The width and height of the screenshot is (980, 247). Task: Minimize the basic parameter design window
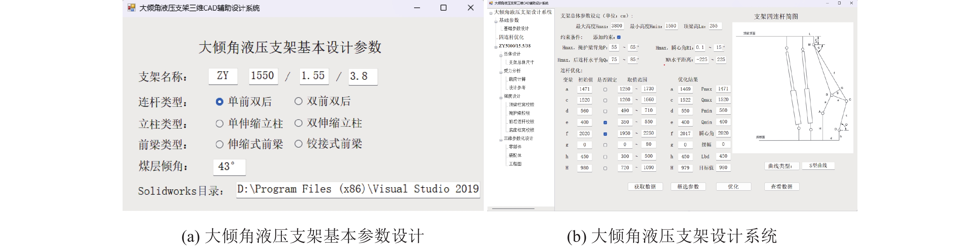pyautogui.click(x=417, y=7)
